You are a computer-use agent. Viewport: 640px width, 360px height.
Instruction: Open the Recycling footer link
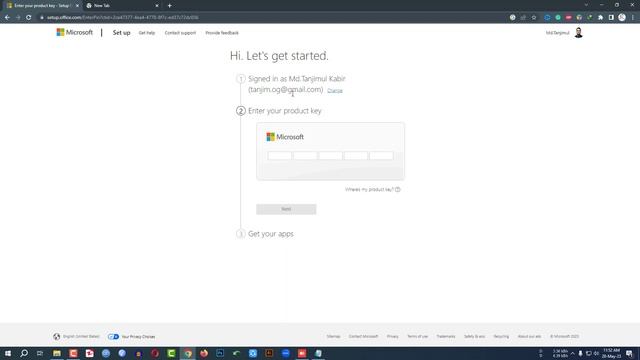point(501,336)
